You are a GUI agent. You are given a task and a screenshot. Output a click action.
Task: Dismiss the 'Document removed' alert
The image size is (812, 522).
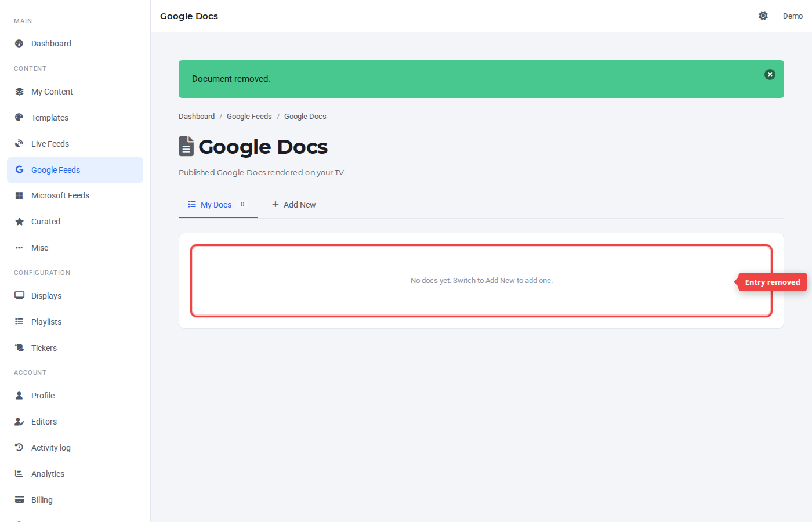pyautogui.click(x=770, y=74)
